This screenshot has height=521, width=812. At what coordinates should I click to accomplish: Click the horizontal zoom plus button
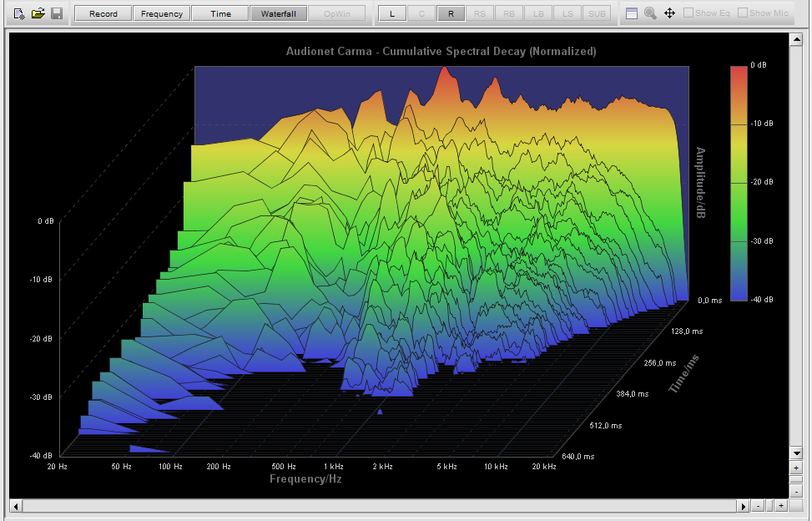781,506
